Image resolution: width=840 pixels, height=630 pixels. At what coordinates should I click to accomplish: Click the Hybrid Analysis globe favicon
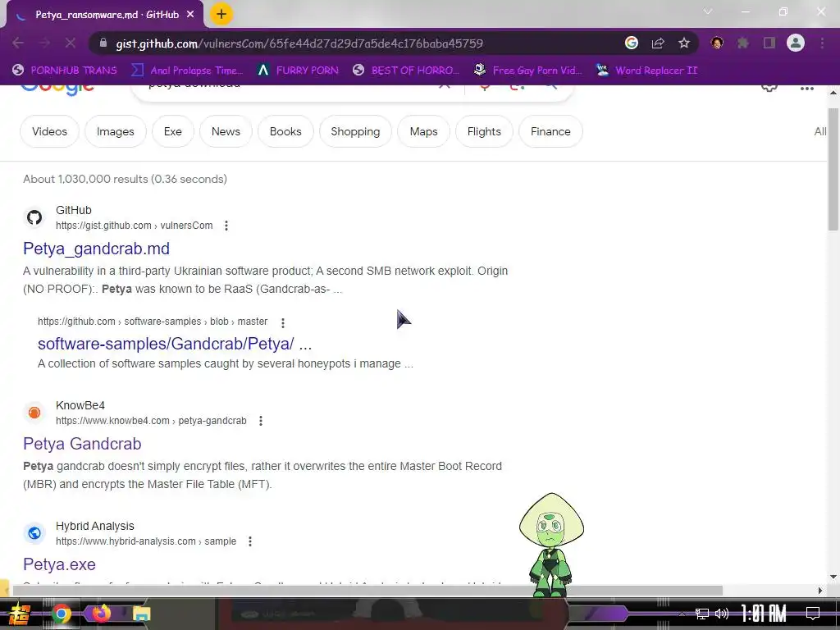tap(34, 533)
